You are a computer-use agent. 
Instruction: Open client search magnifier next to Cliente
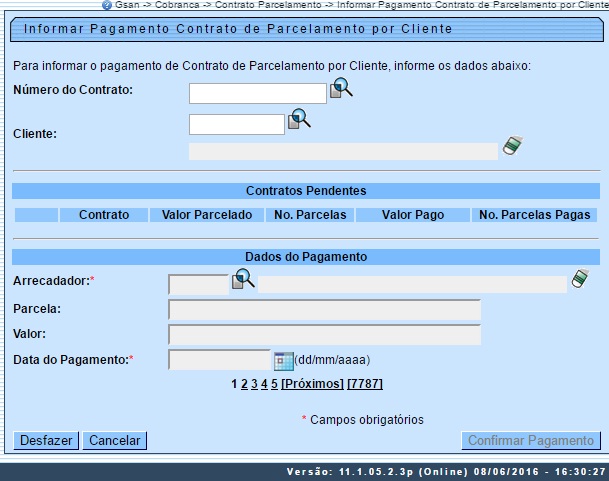click(299, 119)
